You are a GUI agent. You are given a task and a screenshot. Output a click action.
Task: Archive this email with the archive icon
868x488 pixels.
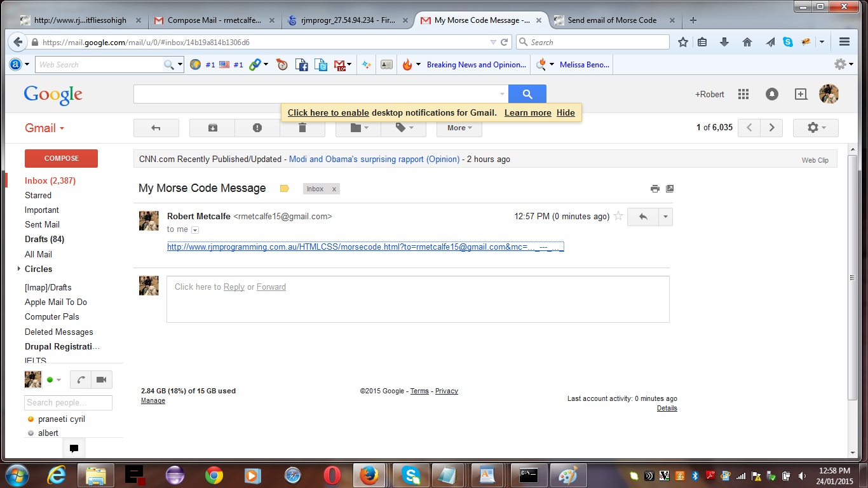tap(212, 128)
